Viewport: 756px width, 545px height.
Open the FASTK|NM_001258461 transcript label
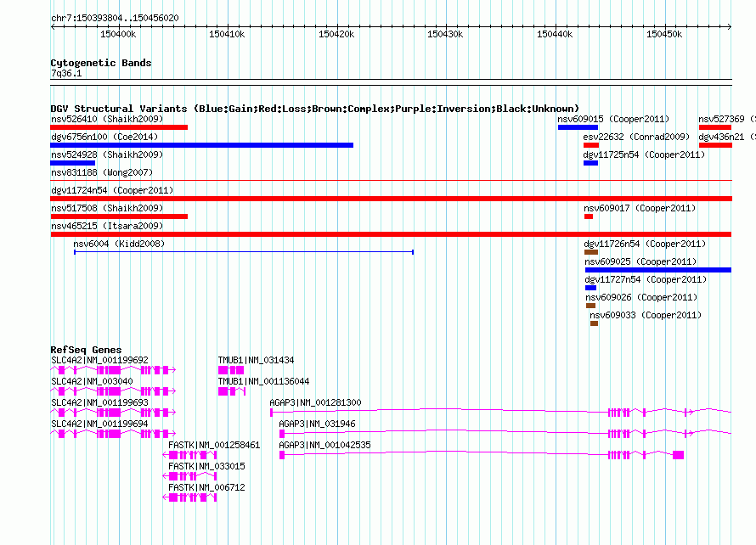(x=214, y=445)
